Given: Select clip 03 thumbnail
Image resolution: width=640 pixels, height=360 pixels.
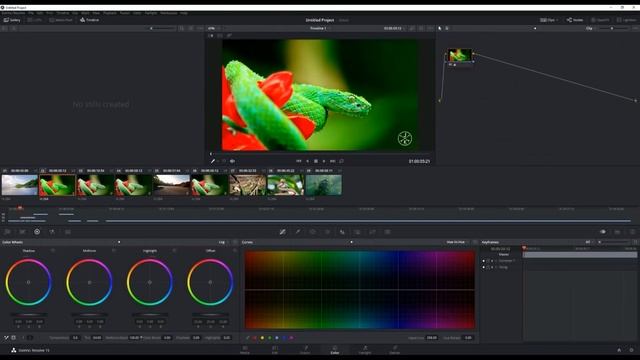Looking at the screenshot, I should tap(95, 185).
